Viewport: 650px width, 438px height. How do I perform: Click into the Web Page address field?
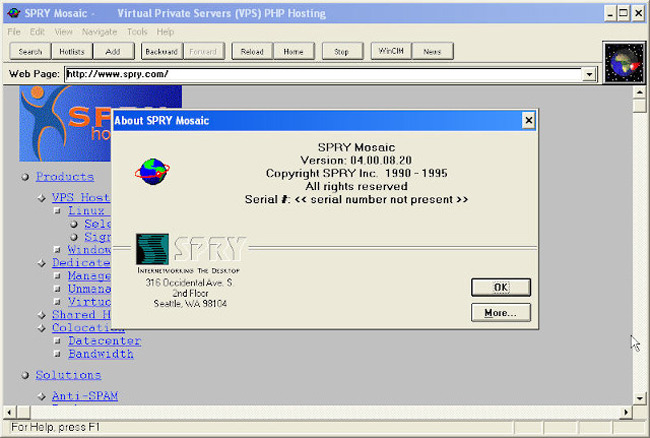coord(323,75)
